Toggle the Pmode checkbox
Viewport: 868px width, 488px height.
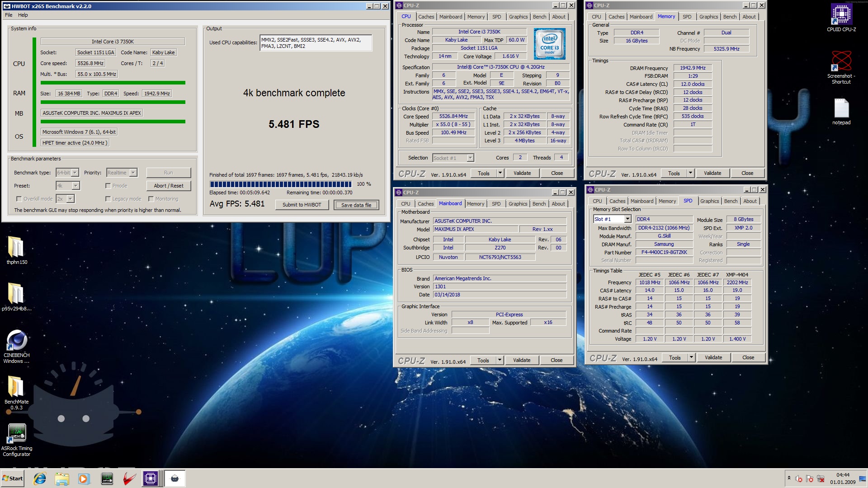pyautogui.click(x=108, y=186)
